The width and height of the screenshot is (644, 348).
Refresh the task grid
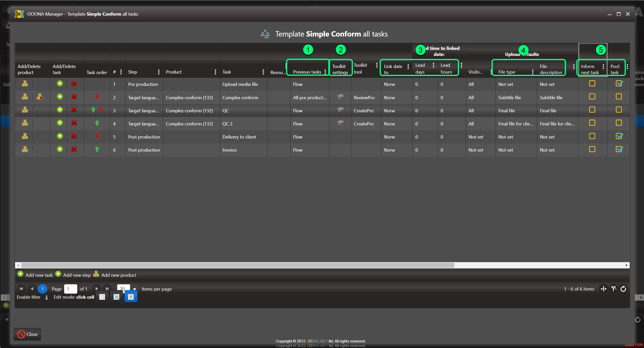pos(623,289)
